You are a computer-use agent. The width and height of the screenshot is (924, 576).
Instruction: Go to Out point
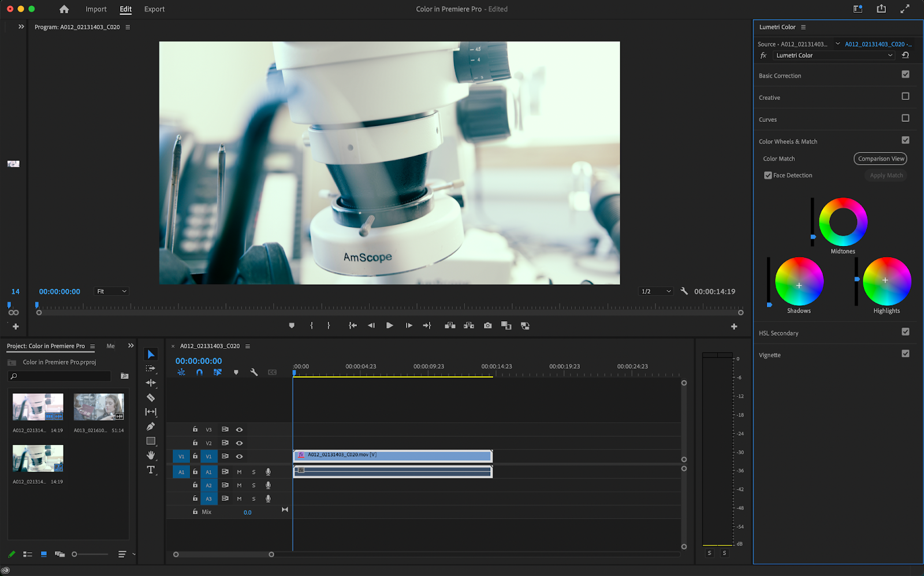[427, 326]
